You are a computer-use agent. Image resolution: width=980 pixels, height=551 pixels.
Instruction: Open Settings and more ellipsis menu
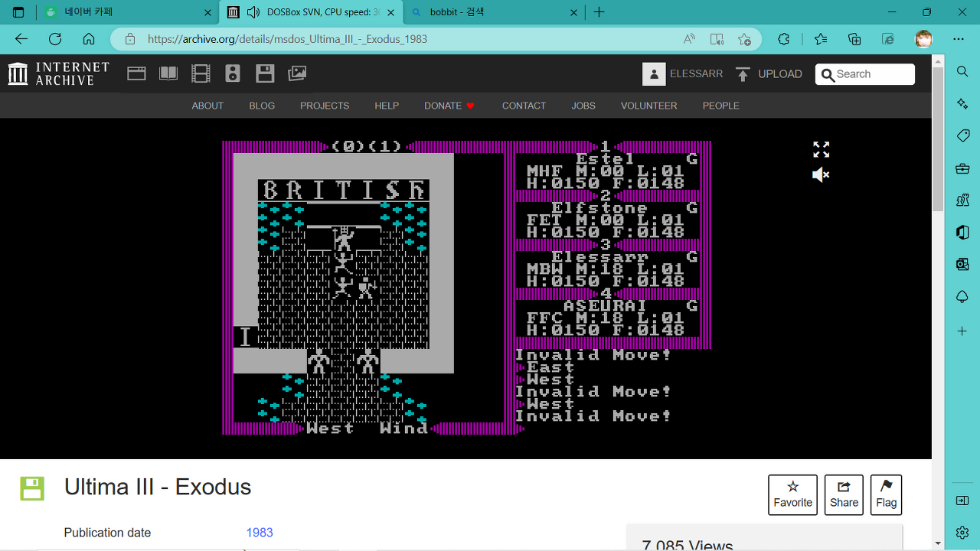tap(959, 39)
